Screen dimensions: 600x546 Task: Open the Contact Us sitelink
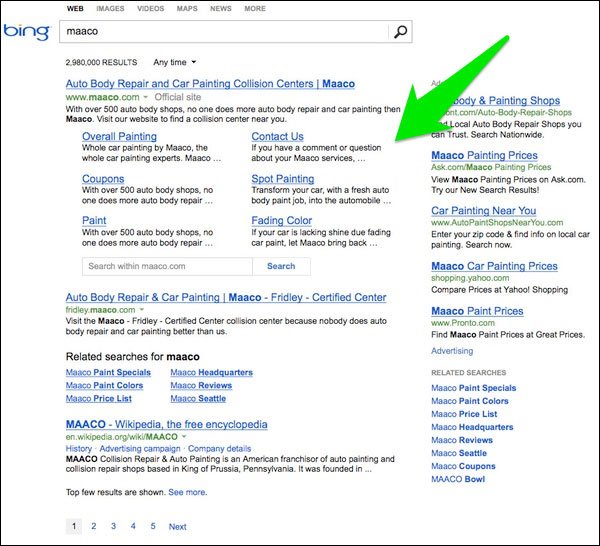[277, 137]
